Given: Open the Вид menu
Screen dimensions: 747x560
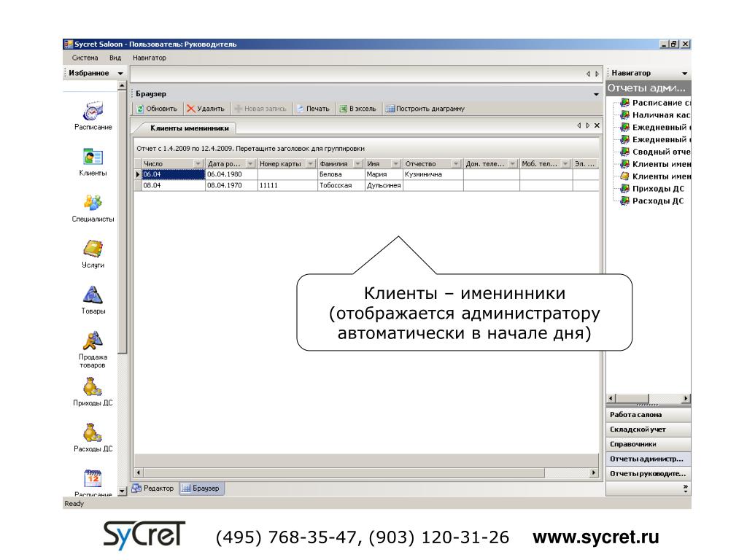Looking at the screenshot, I should tap(115, 58).
